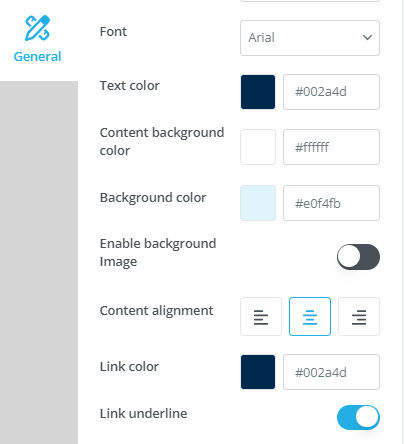
Task: Edit the #e0f4fb background color field
Action: [x=331, y=203]
